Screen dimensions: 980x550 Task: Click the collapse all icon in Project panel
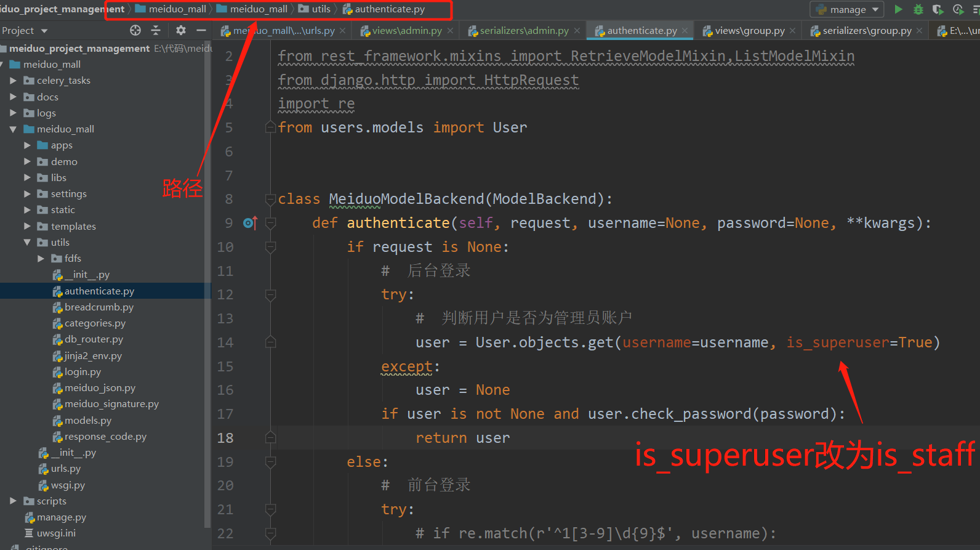(156, 30)
